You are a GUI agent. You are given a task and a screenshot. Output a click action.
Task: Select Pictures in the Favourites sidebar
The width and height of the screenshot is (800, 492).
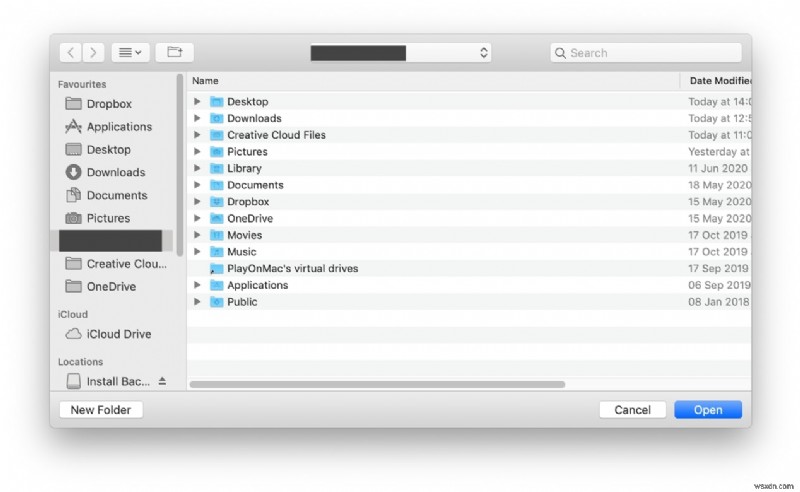108,218
